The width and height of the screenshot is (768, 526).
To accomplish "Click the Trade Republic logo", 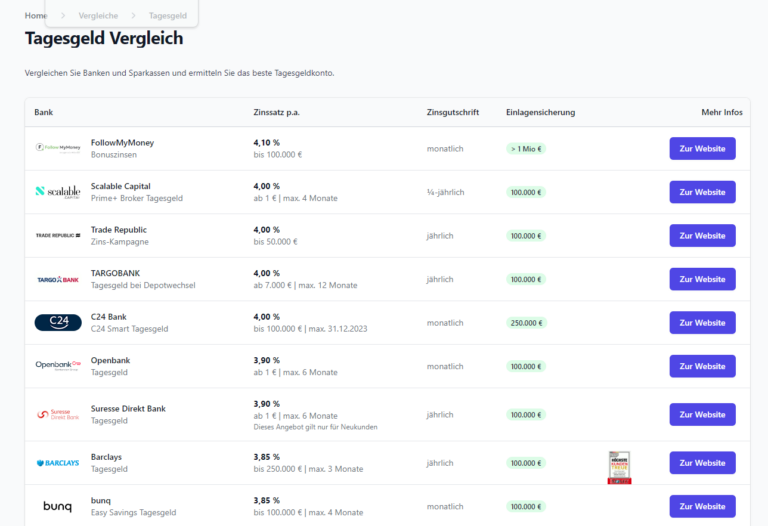I will 58,236.
